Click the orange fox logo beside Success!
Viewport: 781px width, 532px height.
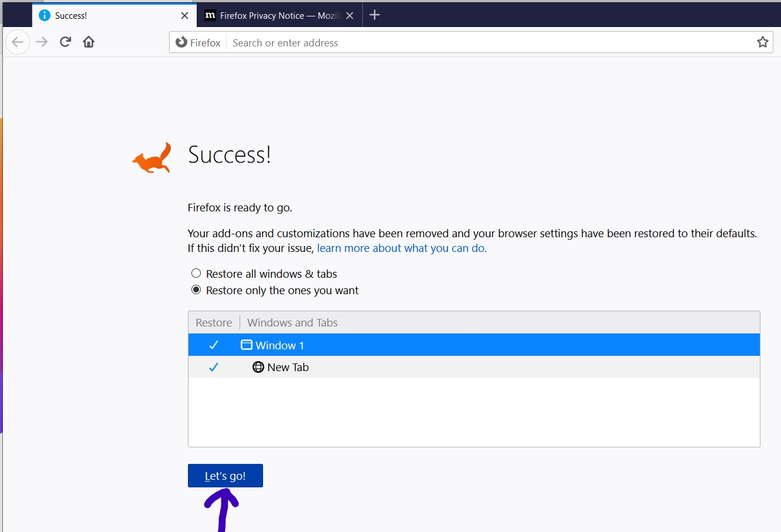point(152,158)
